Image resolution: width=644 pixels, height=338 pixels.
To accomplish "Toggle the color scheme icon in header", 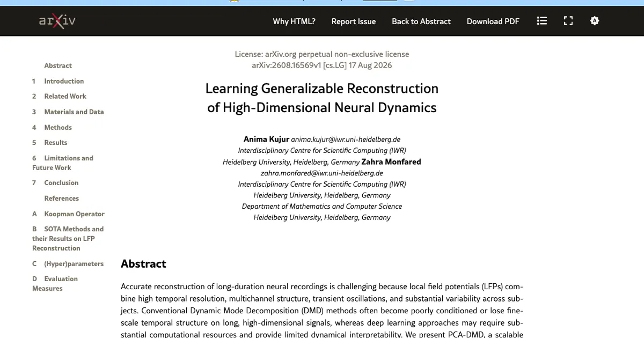I will click(594, 21).
